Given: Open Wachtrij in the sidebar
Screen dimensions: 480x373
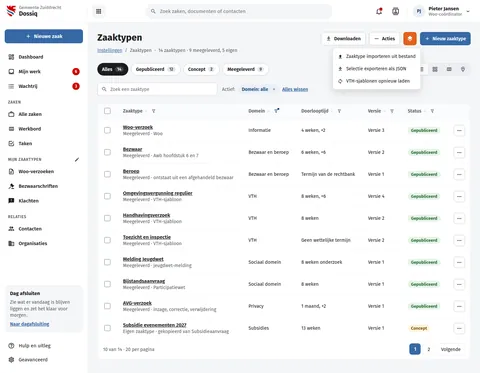Looking at the screenshot, I should [x=44, y=86].
